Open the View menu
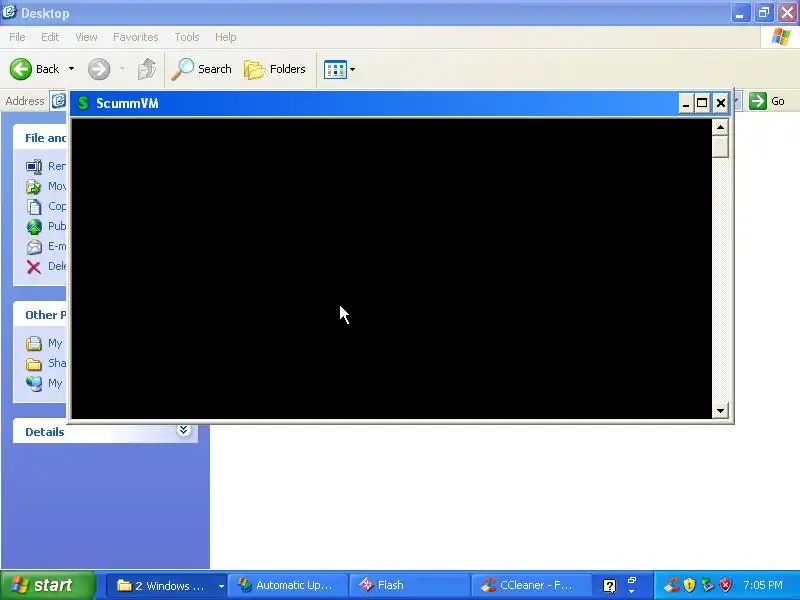 [x=86, y=37]
